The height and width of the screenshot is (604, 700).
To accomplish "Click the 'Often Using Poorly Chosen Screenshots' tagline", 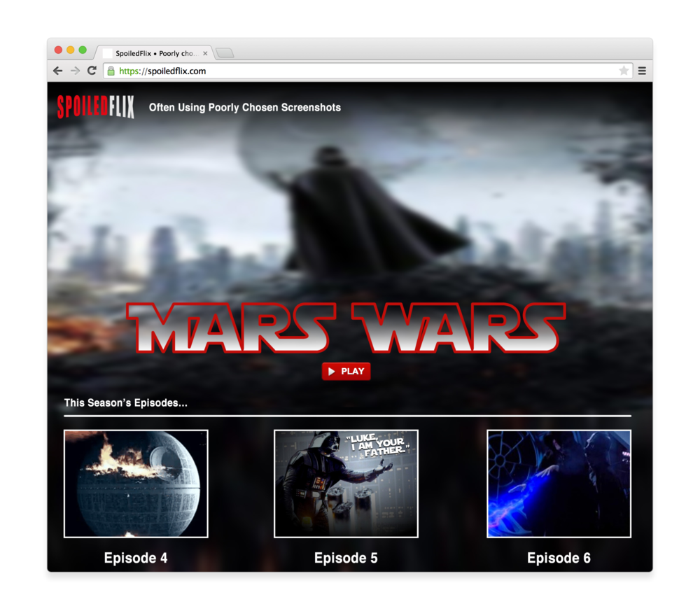I will [244, 108].
